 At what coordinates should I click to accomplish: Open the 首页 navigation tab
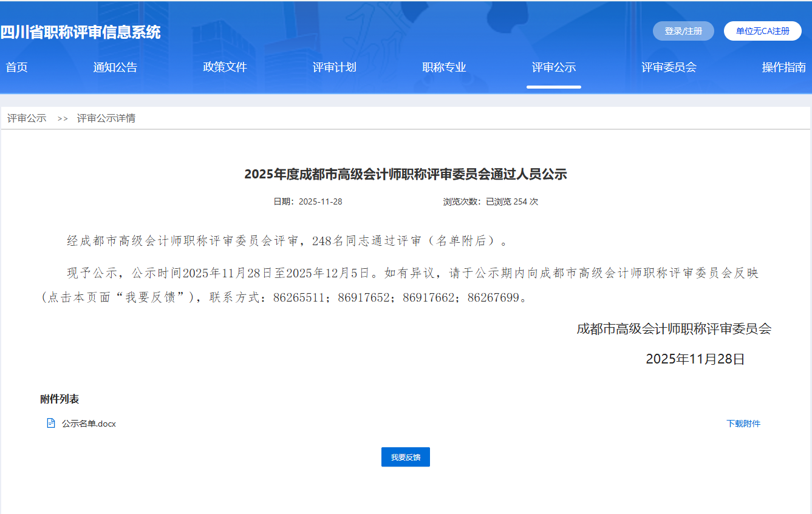click(16, 67)
